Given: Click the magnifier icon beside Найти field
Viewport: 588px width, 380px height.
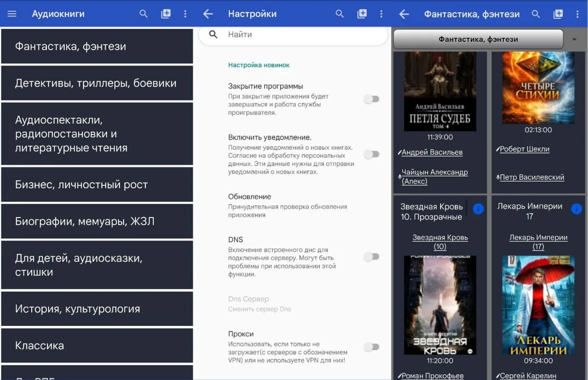Looking at the screenshot, I should [x=213, y=34].
